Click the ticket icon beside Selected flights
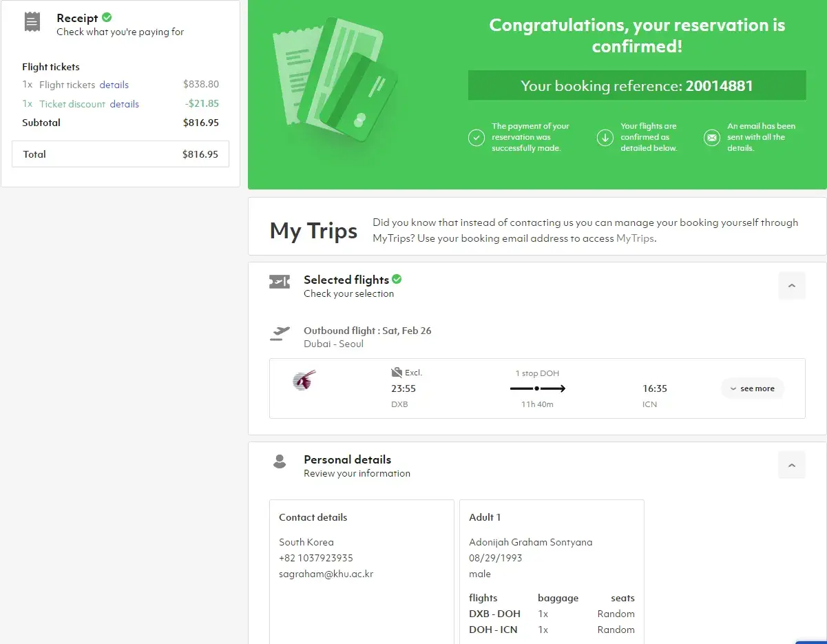This screenshot has width=827, height=644. pos(280,282)
